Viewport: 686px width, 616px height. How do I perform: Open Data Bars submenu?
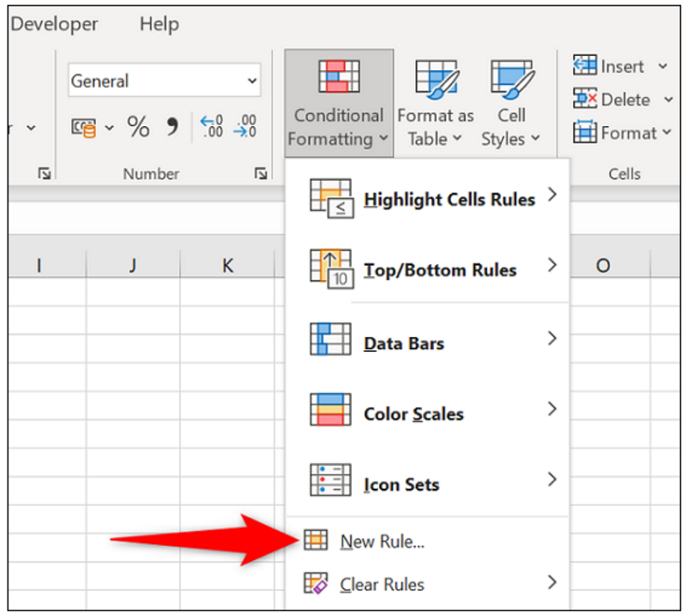coord(427,339)
